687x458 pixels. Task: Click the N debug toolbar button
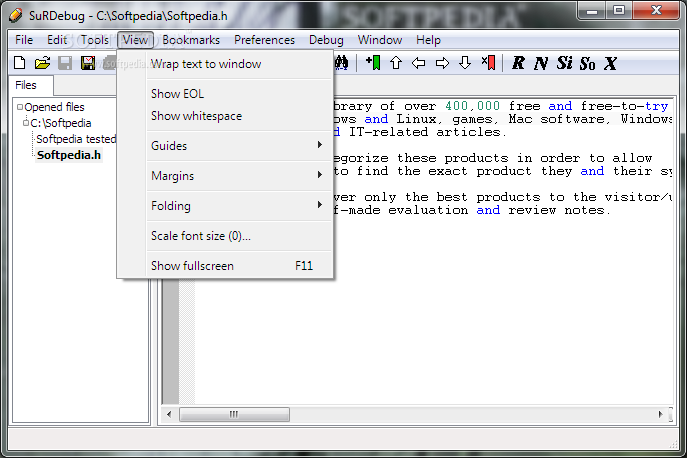click(x=541, y=63)
